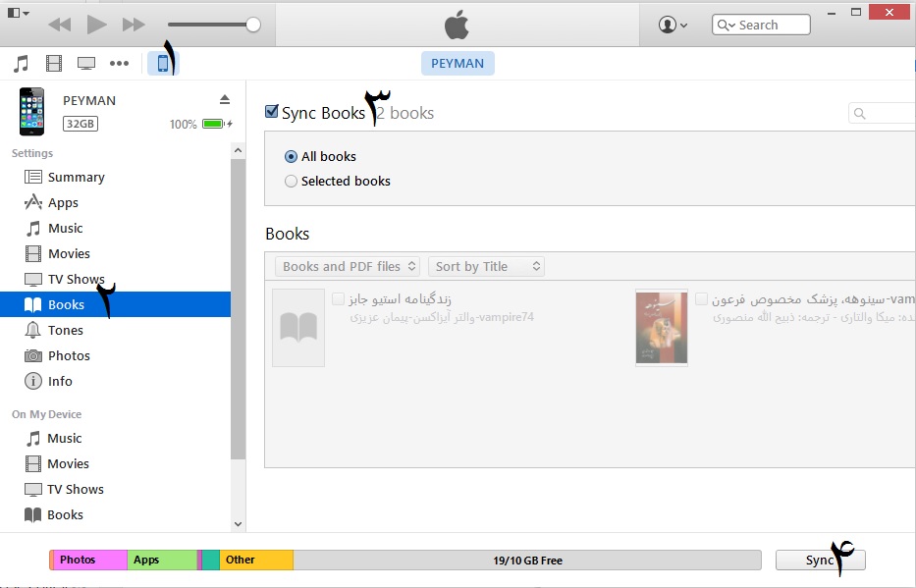Open the Movies library icon
Screen dimensions: 916x588
(54, 63)
